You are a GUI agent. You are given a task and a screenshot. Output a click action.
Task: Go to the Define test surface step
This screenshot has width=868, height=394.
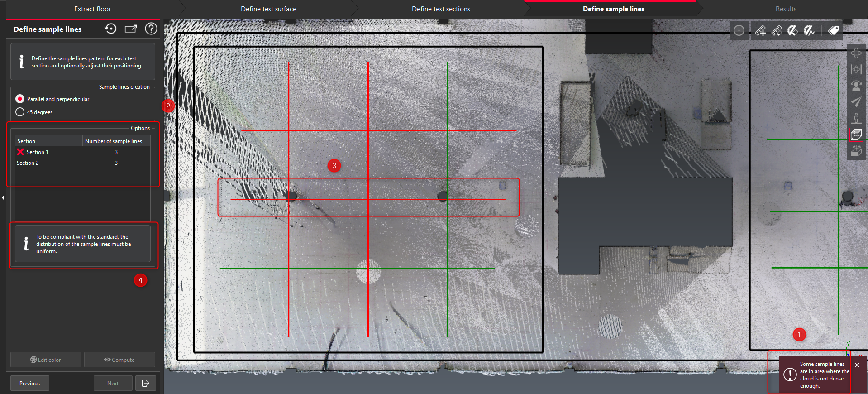click(268, 9)
